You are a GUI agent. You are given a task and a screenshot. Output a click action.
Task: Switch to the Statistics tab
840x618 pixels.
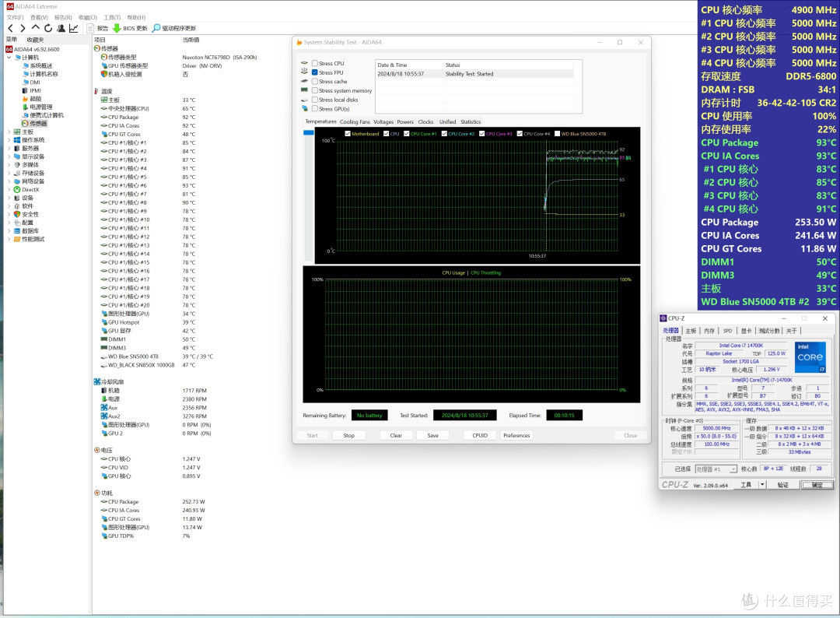pyautogui.click(x=471, y=121)
